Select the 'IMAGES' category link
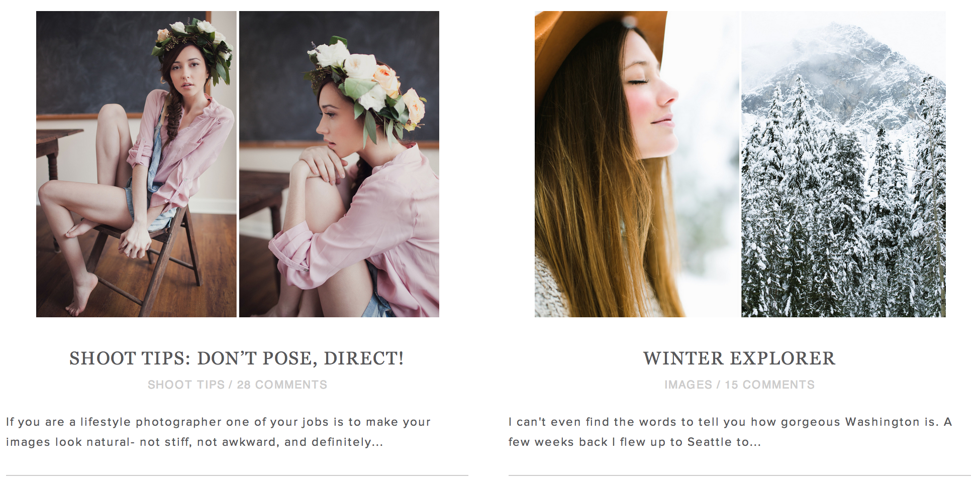 coord(688,385)
